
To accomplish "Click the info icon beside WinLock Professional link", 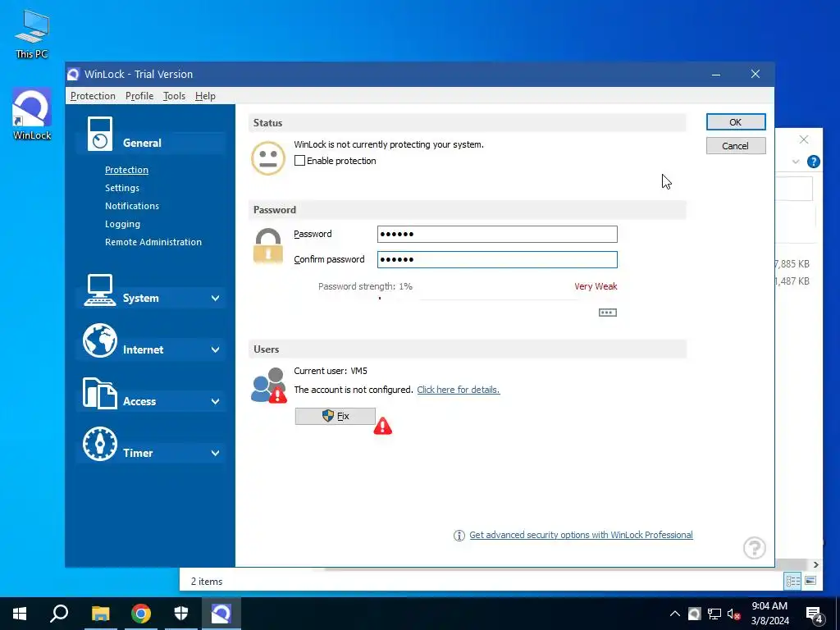I will click(459, 535).
